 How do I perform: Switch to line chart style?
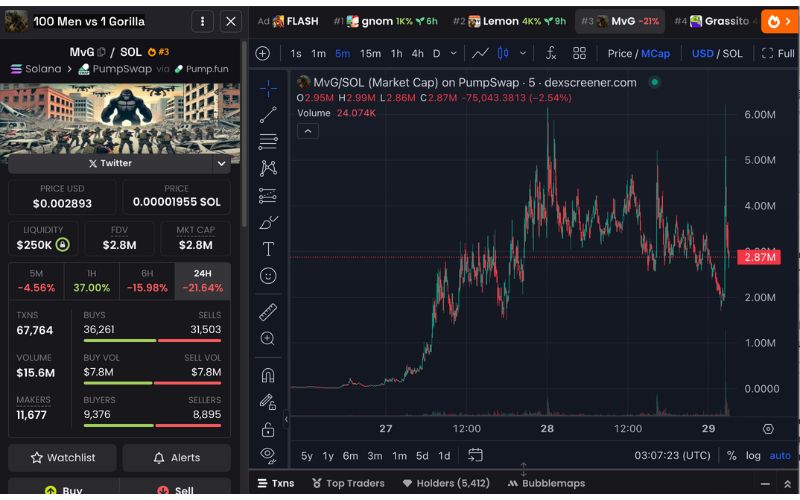[x=480, y=53]
